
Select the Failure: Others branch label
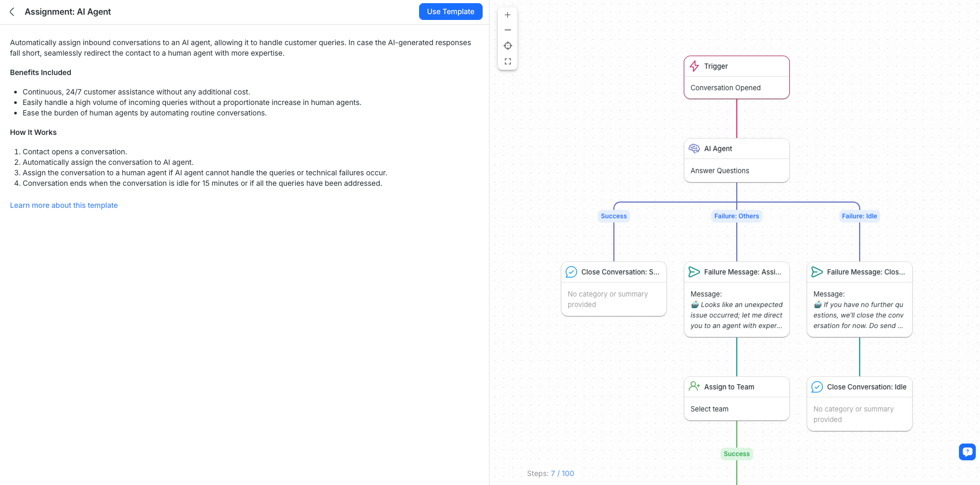(736, 216)
